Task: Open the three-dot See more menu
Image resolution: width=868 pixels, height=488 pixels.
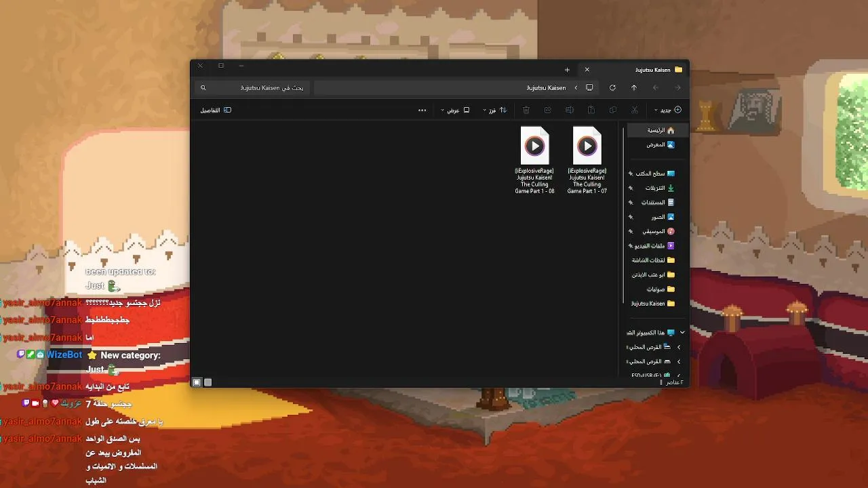Action: pos(422,110)
